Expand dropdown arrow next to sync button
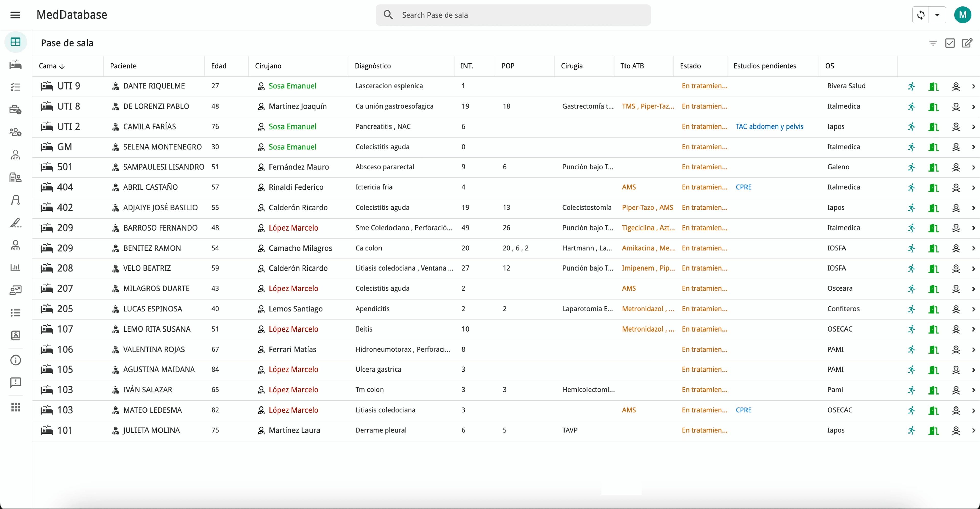 (937, 15)
